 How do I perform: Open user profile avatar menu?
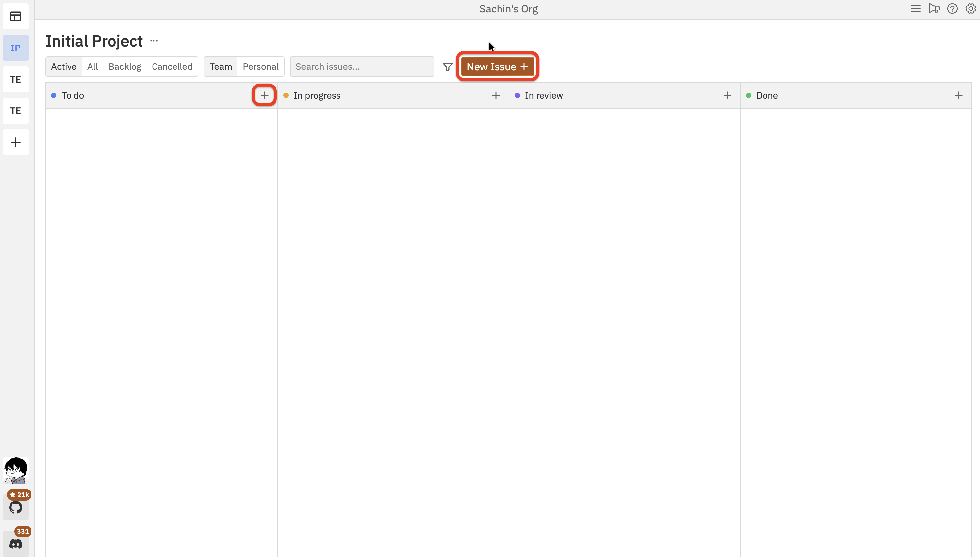click(x=16, y=470)
